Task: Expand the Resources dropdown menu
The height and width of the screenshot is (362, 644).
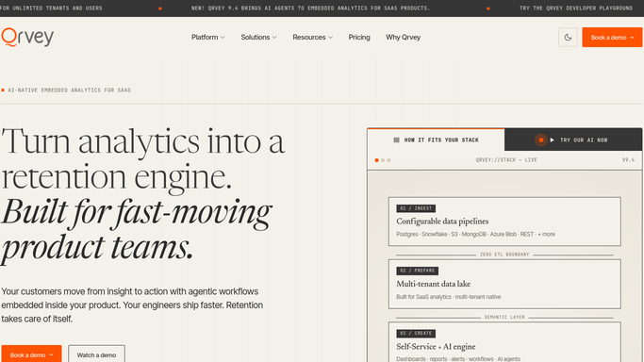Action: [x=312, y=38]
